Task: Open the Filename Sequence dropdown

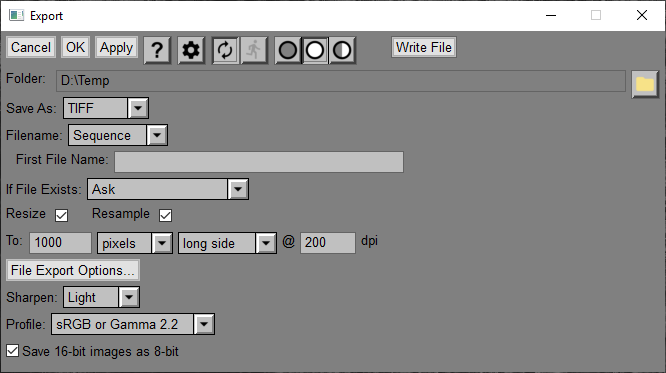Action: pos(157,135)
